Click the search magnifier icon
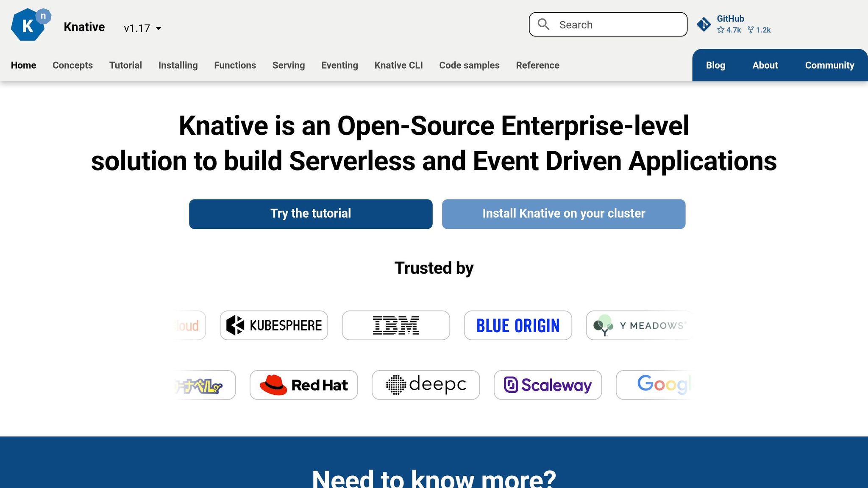 tap(543, 25)
